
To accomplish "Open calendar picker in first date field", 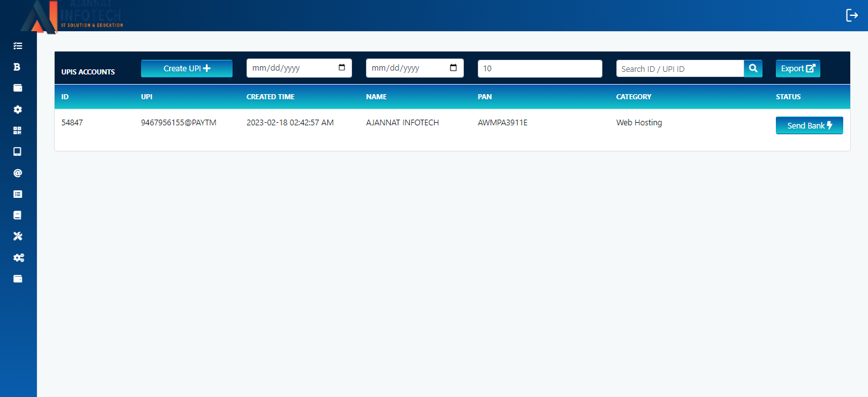I will pyautogui.click(x=342, y=68).
